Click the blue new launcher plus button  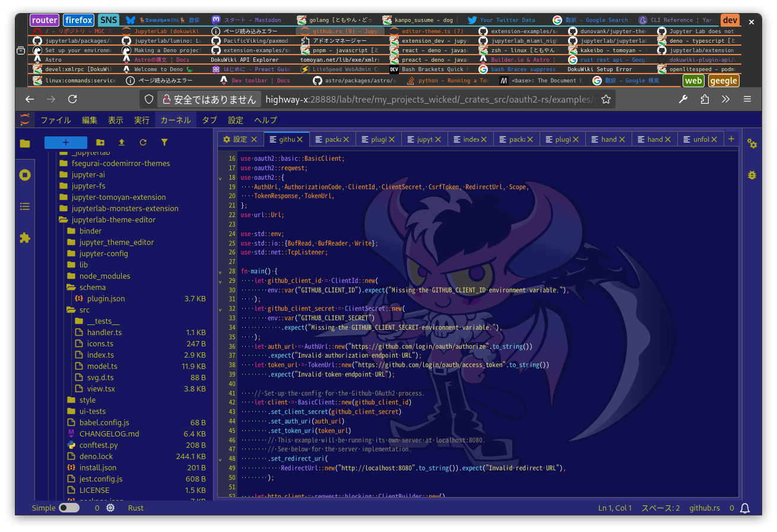coord(66,142)
